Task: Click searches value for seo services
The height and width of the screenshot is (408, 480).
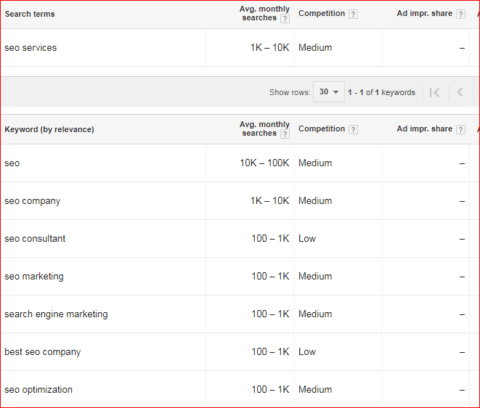Action: click(x=270, y=48)
